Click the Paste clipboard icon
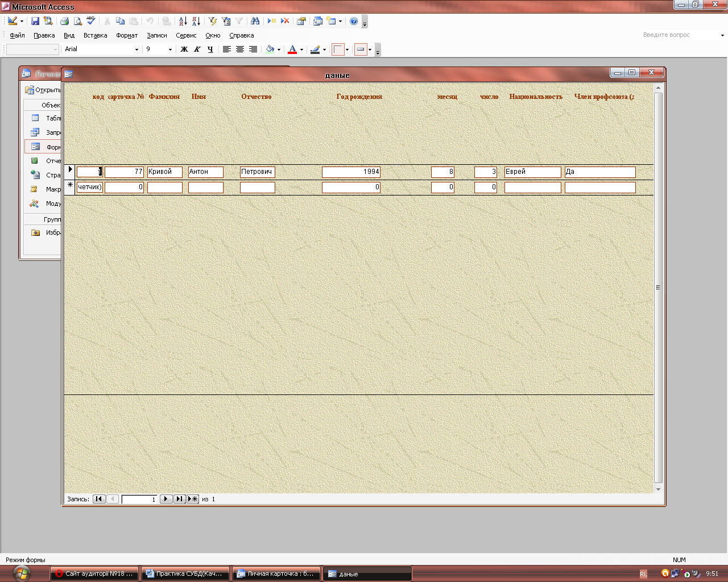Viewport: 728px width, 582px height. (x=134, y=21)
